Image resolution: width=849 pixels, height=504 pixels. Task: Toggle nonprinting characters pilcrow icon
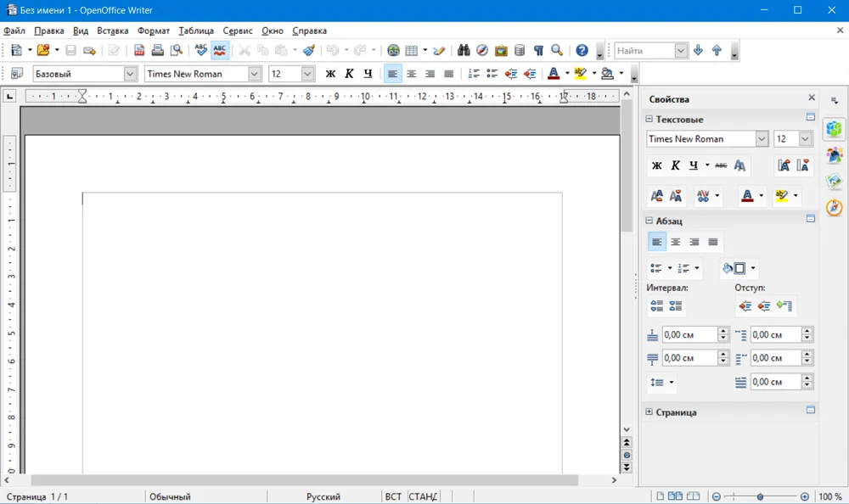pos(538,50)
